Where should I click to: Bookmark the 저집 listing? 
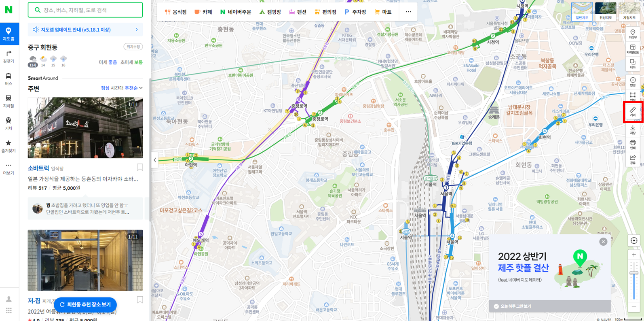(x=140, y=300)
